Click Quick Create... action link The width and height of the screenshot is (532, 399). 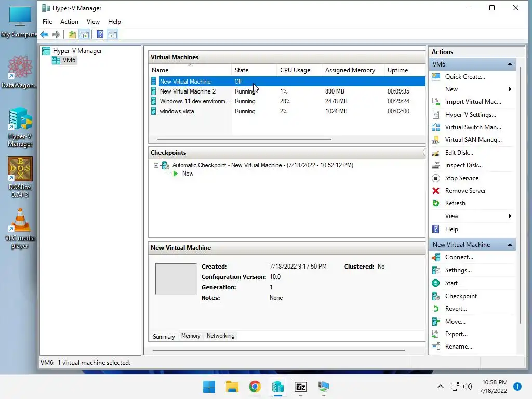pos(465,77)
